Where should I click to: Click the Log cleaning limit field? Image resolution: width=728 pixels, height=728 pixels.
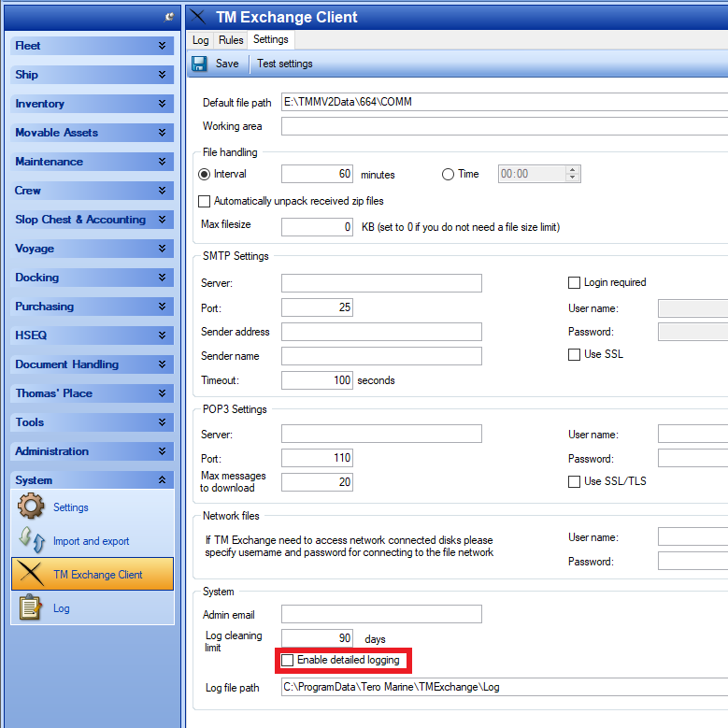tap(317, 638)
